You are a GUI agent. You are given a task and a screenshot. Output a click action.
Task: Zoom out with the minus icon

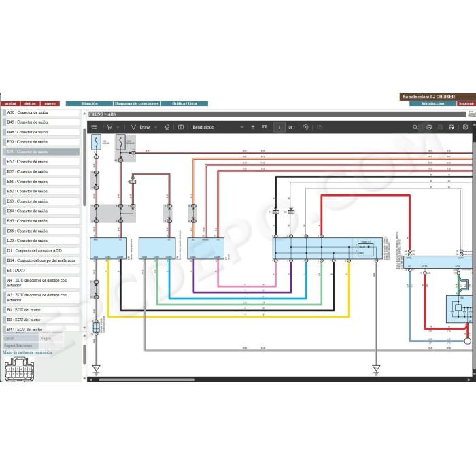click(242, 127)
